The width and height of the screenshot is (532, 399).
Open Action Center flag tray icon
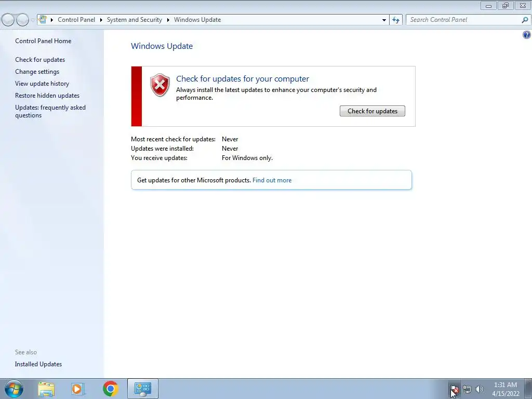[454, 389]
